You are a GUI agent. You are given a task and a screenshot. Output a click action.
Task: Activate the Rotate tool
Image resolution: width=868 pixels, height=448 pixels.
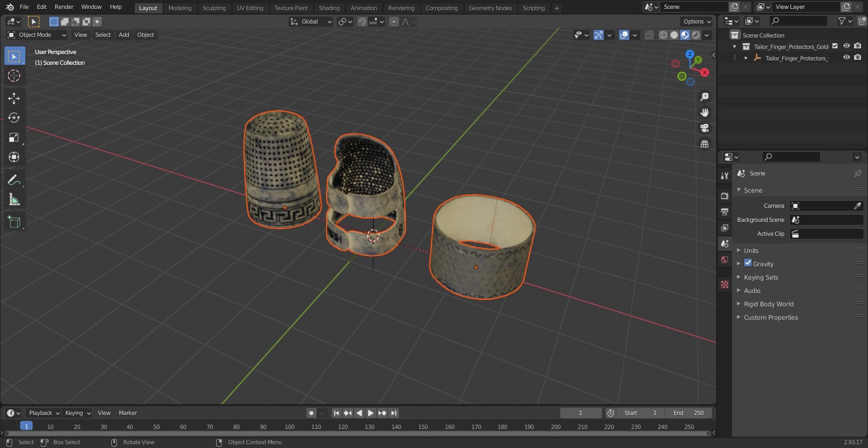[x=14, y=118]
